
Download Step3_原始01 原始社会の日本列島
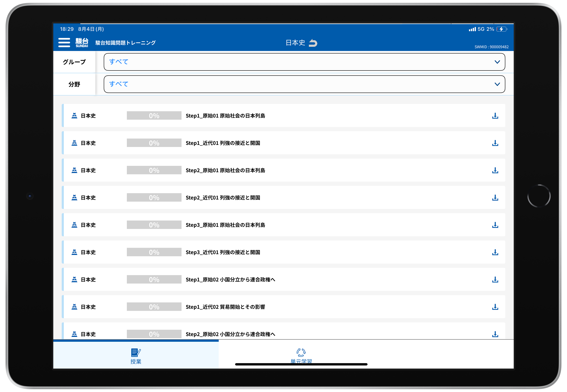click(495, 225)
